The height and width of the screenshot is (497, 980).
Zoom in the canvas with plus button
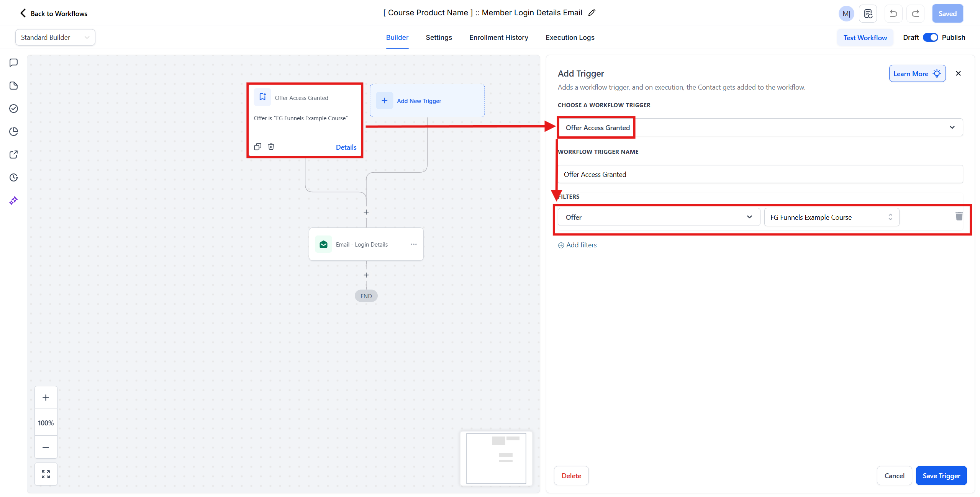tap(46, 397)
